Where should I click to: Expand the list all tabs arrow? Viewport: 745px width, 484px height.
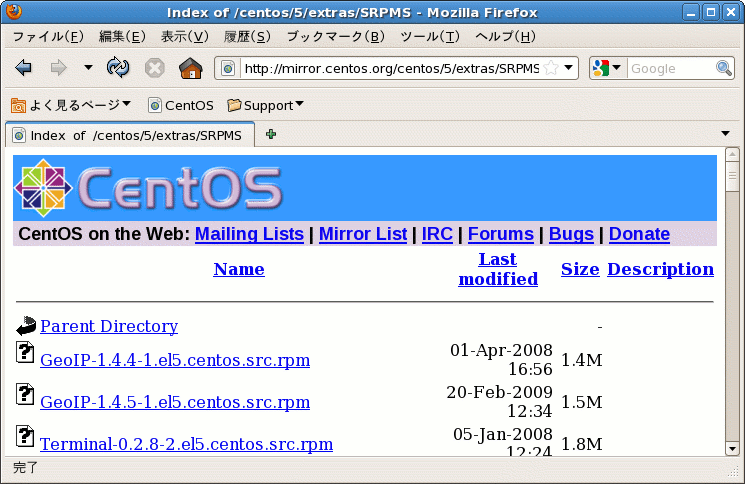[726, 134]
